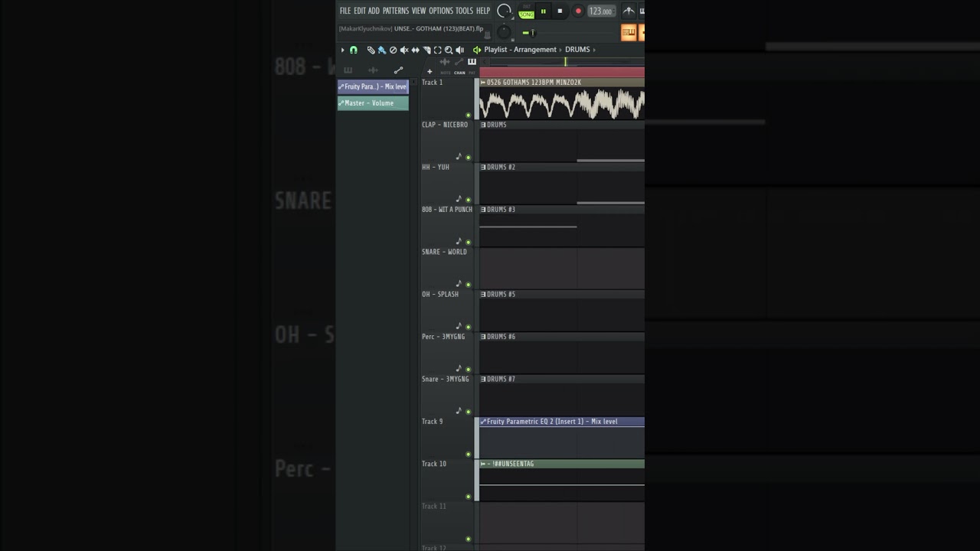Open the OPTIONS menu
Viewport: 980px width, 551px height.
pos(441,11)
